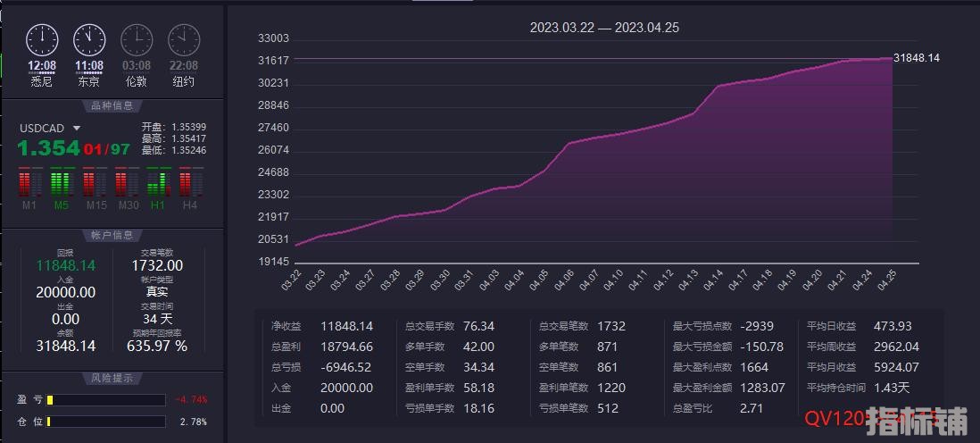Select the M5 timeframe signal meter
Image resolution: width=980 pixels, height=443 pixels.
click(x=62, y=184)
